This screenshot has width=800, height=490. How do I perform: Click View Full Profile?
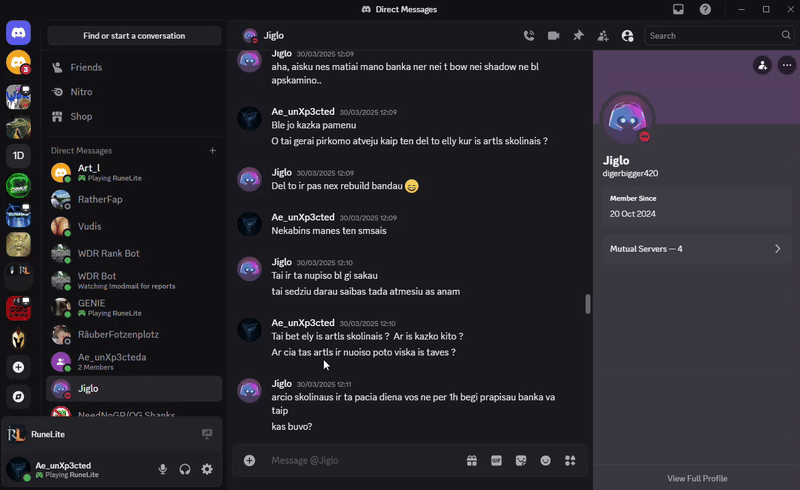pos(696,478)
